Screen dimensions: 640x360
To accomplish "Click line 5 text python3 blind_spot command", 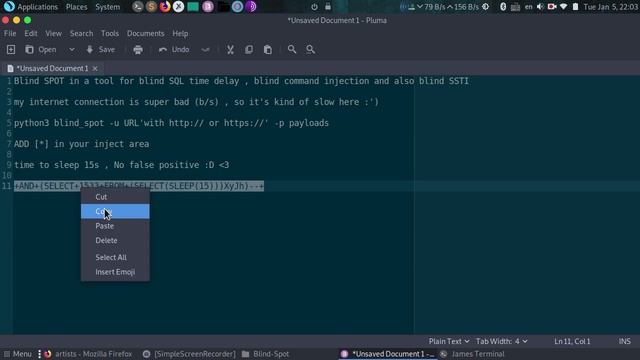I will 171,123.
